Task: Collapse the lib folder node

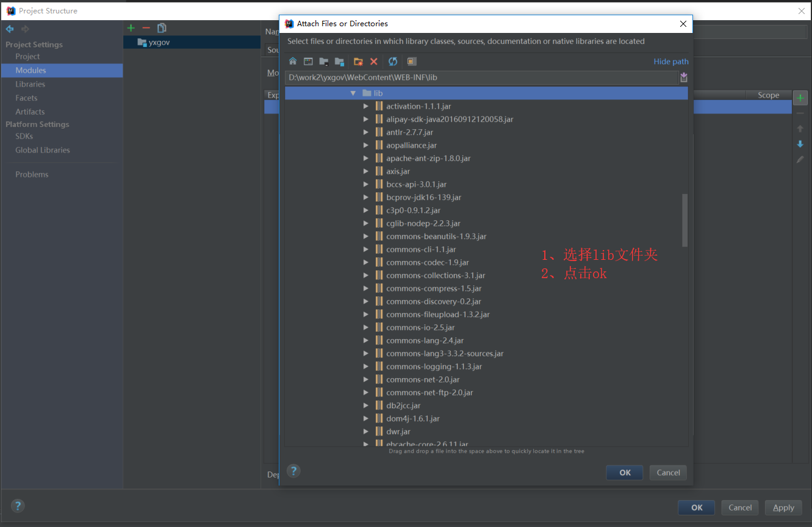Action: 353,93
